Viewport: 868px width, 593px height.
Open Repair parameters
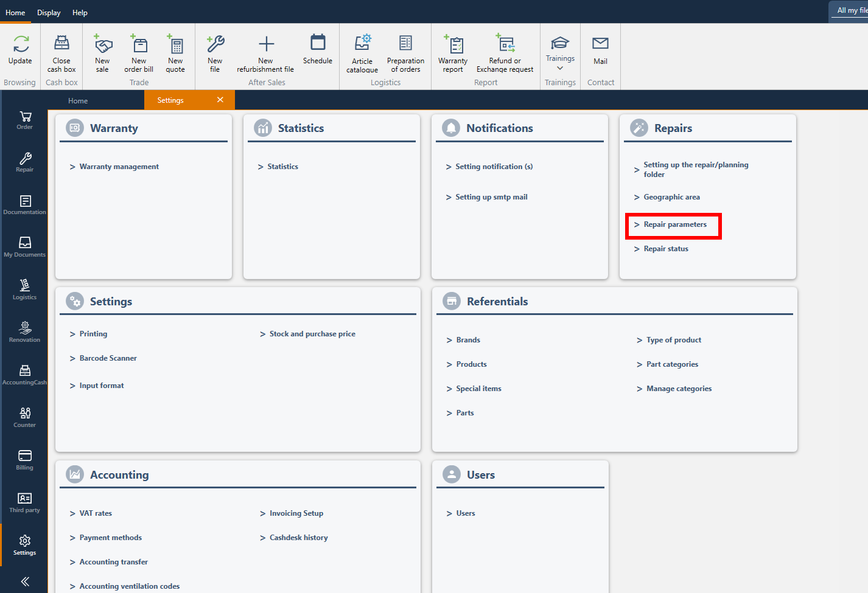[x=675, y=224]
